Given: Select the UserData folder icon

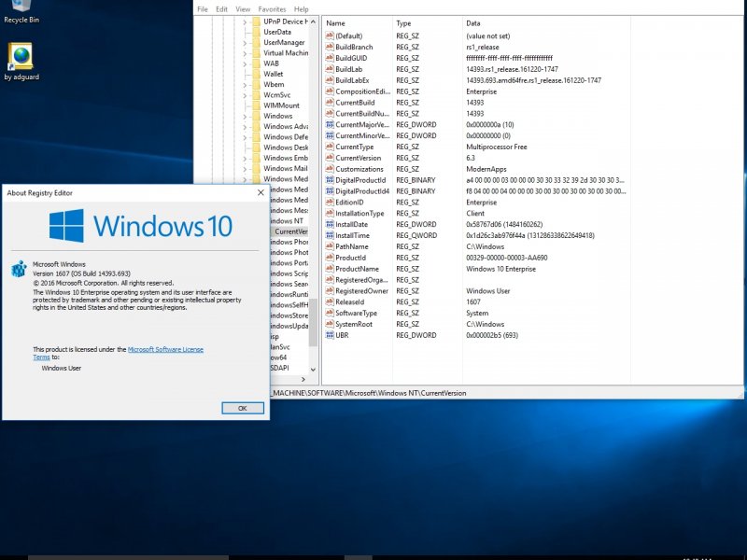Looking at the screenshot, I should coord(256,32).
